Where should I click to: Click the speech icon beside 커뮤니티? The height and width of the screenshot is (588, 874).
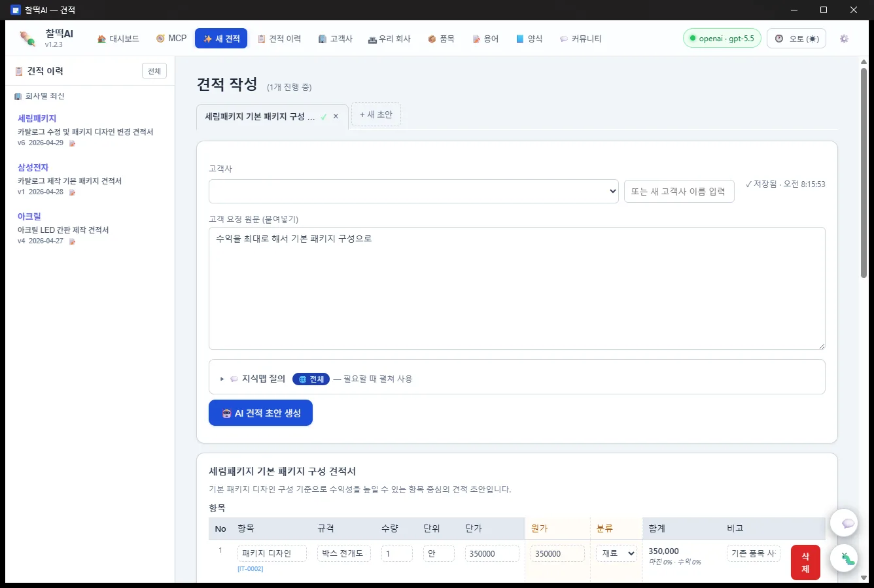click(563, 39)
